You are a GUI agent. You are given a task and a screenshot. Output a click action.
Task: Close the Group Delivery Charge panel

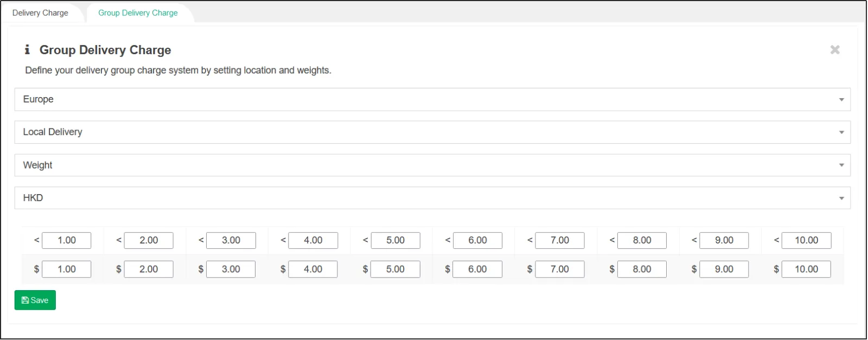pyautogui.click(x=835, y=50)
